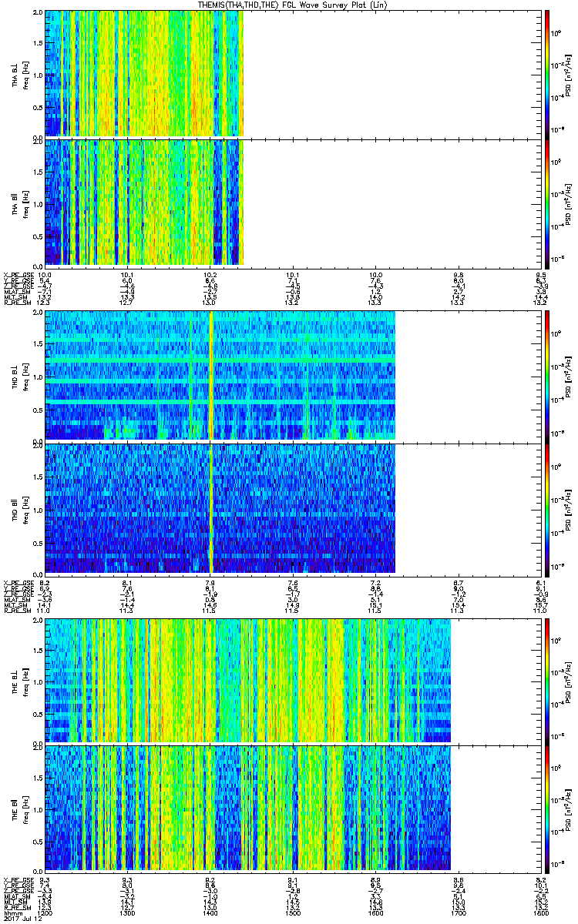Click the 1800 time tick label
This screenshot has height=924, width=578.
(x=542, y=913)
